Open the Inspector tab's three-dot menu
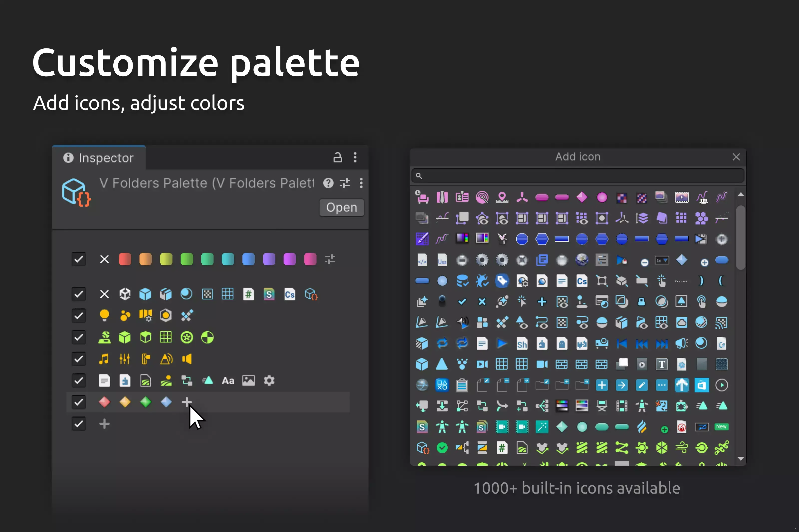Image resolution: width=799 pixels, height=532 pixels. click(355, 157)
